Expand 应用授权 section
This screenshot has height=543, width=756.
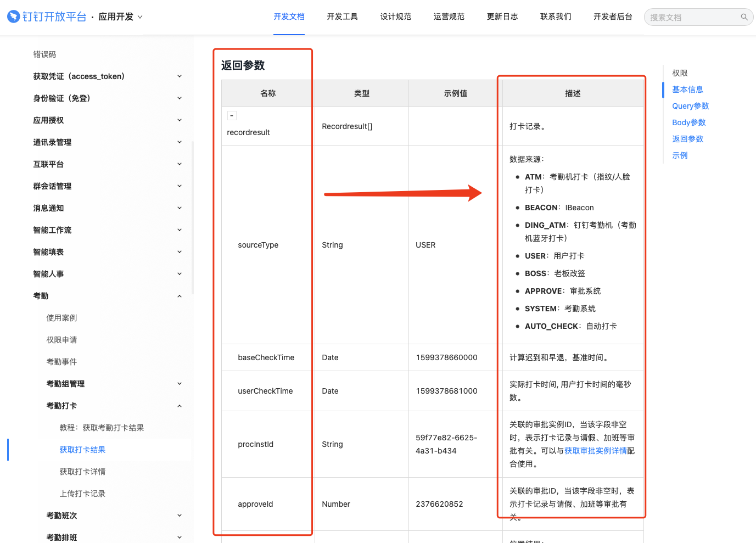tap(179, 120)
